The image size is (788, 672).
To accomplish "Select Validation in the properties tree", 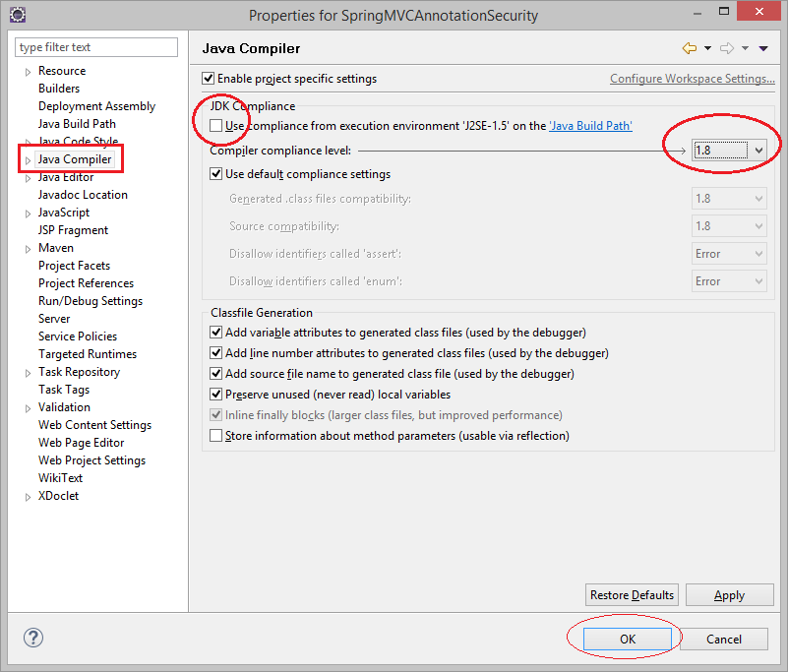I will [64, 407].
